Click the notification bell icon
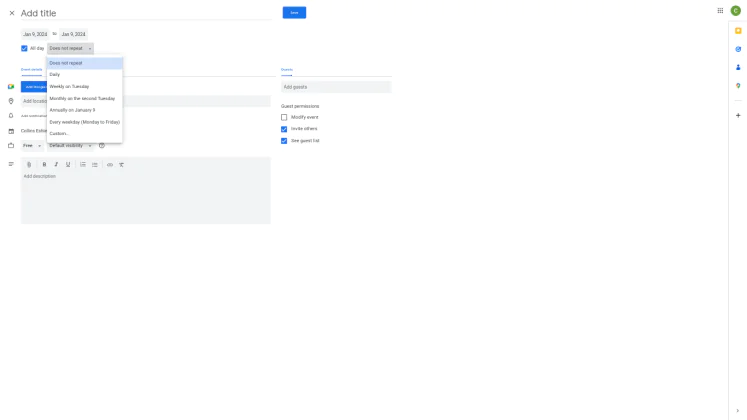The width and height of the screenshot is (747, 420). (x=11, y=116)
